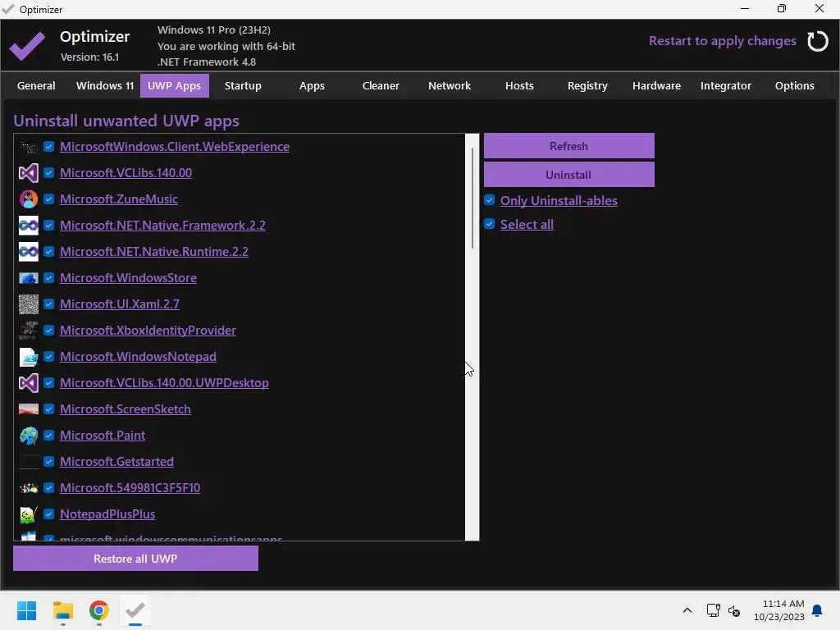Open the Hosts tab

click(519, 85)
